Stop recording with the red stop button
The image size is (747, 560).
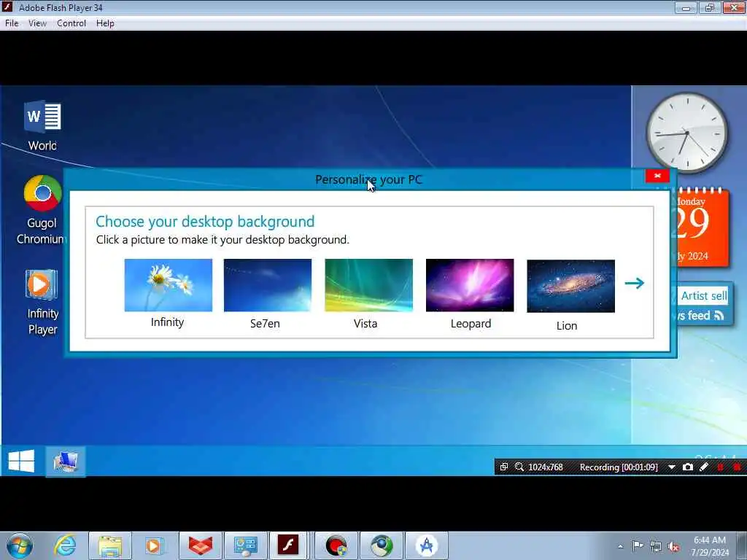737,467
